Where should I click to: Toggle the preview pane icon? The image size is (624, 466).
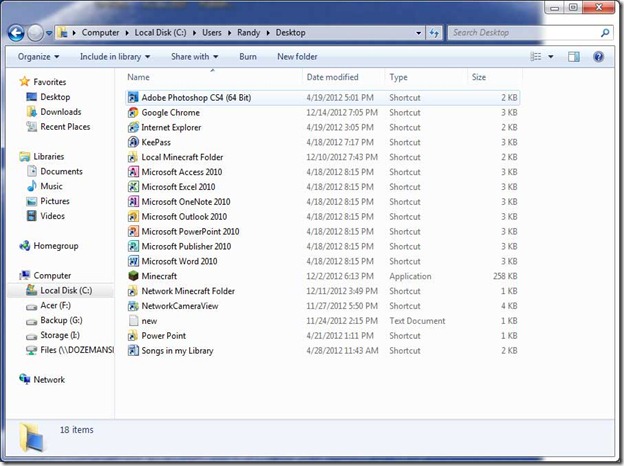[573, 57]
